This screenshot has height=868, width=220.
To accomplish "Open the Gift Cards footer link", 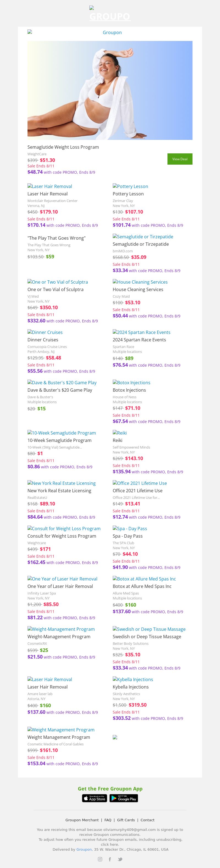I will 126,820.
